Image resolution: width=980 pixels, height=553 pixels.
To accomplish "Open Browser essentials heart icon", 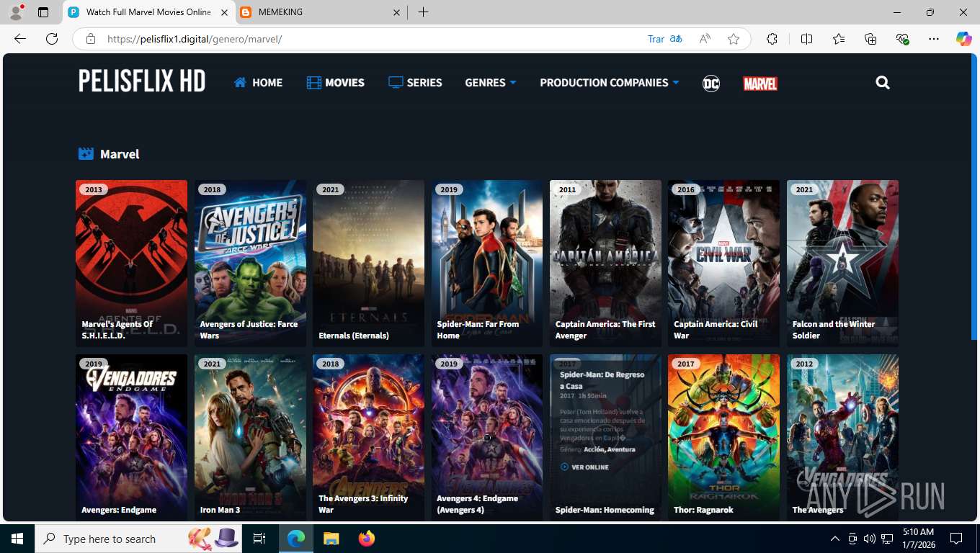I will (x=902, y=39).
